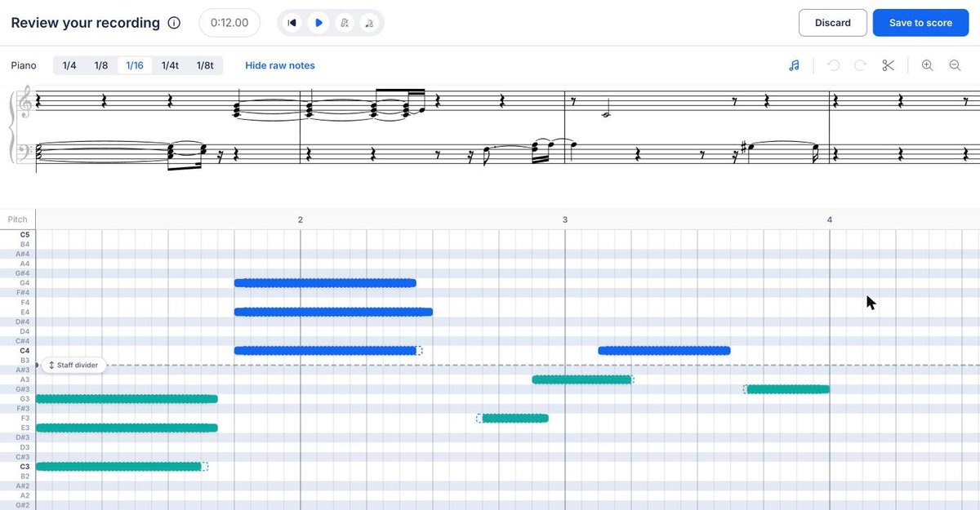The height and width of the screenshot is (510, 980).
Task: Click the 0:12.00 time display
Action: (229, 23)
